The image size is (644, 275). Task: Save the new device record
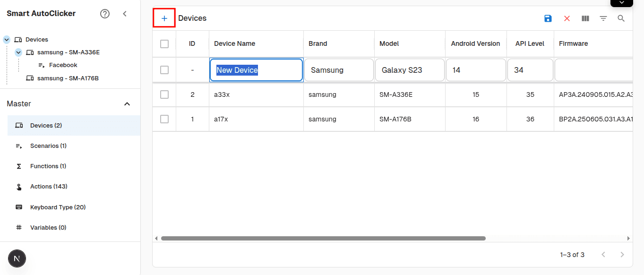coord(548,18)
